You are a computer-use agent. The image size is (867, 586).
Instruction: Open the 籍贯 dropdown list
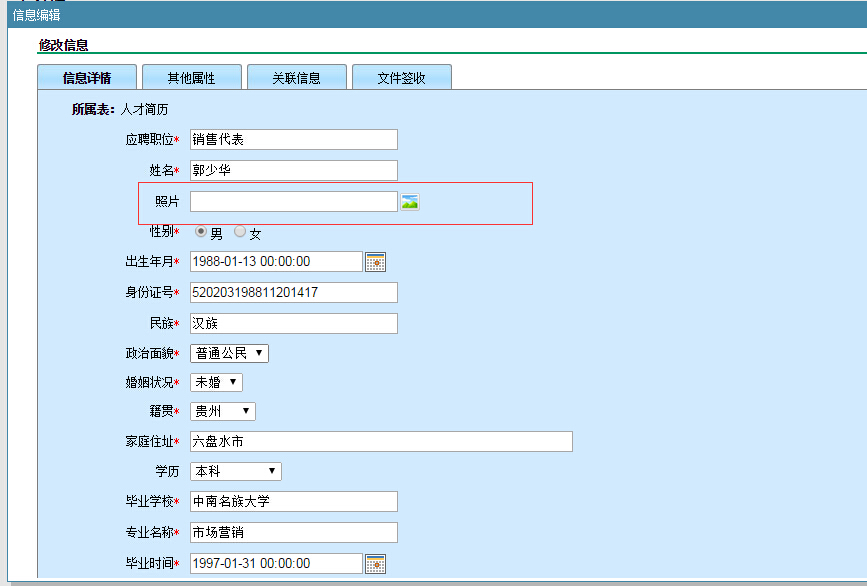point(222,412)
